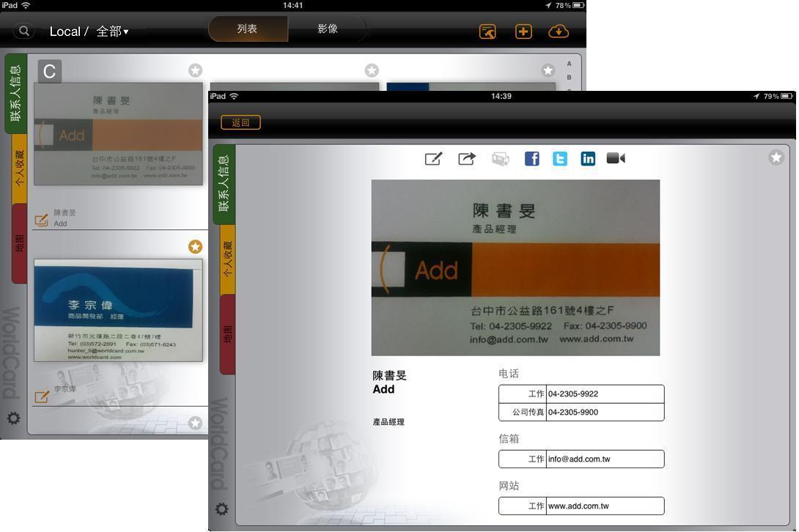Open settings gear in the detail view
Screen dimensions: 799x532
pyautogui.click(x=222, y=509)
